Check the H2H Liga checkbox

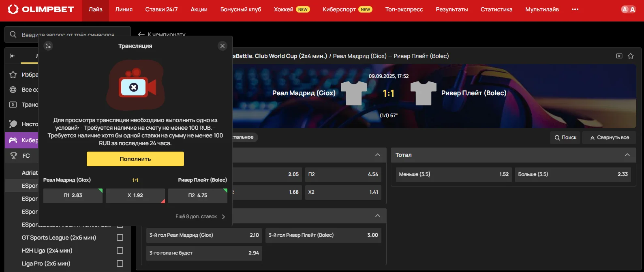click(120, 251)
